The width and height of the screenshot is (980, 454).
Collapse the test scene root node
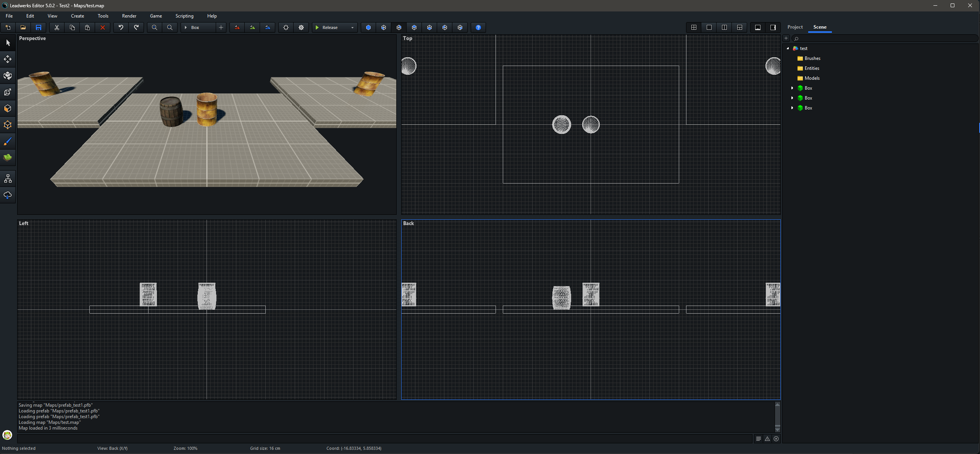pyautogui.click(x=788, y=48)
